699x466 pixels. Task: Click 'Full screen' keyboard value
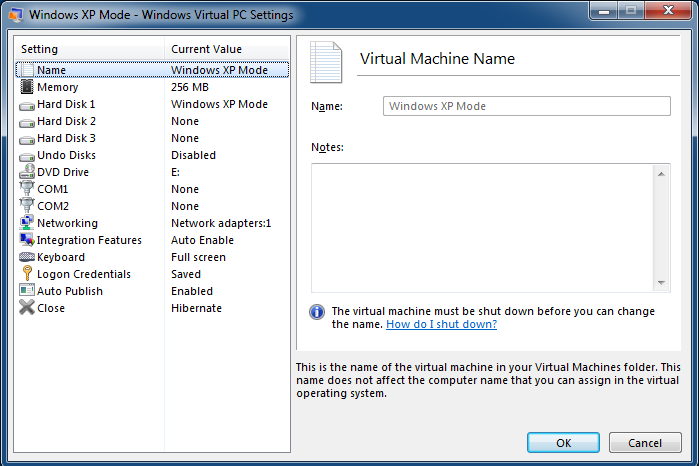tap(198, 257)
